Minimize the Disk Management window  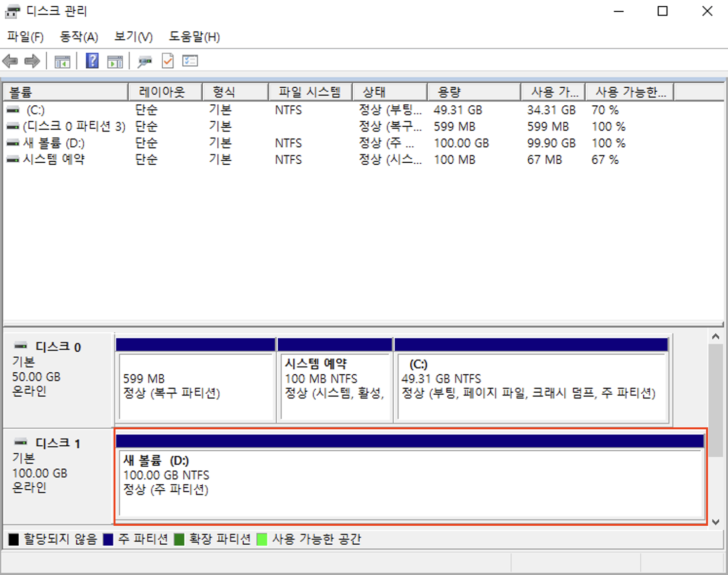pos(619,11)
